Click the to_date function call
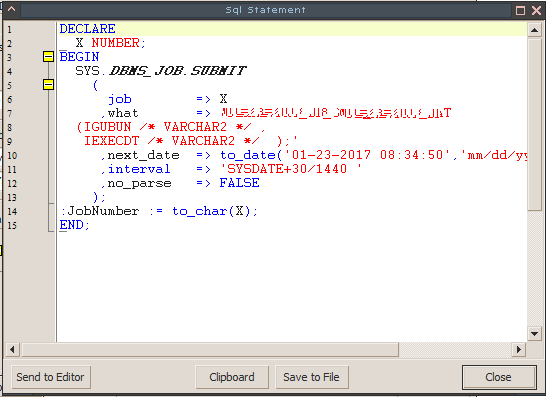The width and height of the screenshot is (548, 397). pos(251,155)
